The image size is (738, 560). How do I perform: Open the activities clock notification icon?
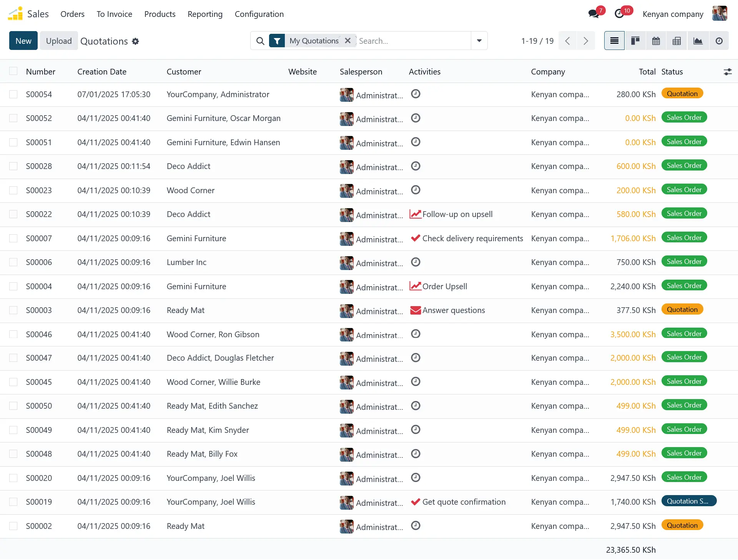coord(619,14)
